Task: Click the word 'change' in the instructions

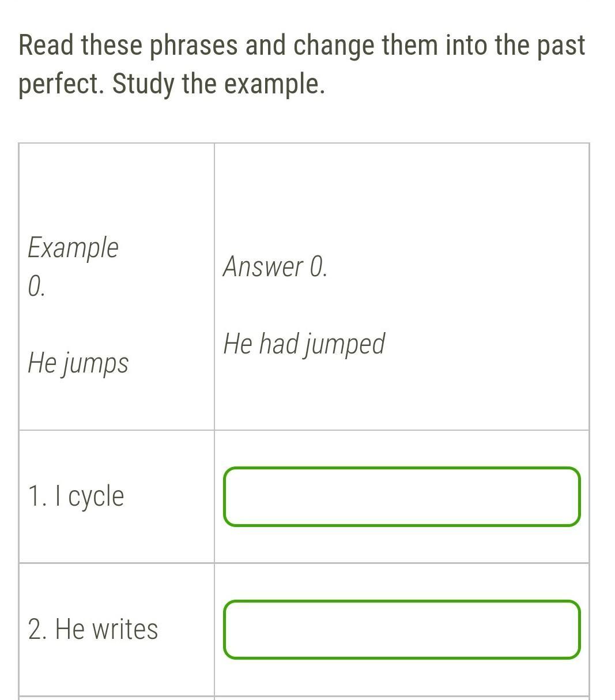Action: pyautogui.click(x=334, y=46)
